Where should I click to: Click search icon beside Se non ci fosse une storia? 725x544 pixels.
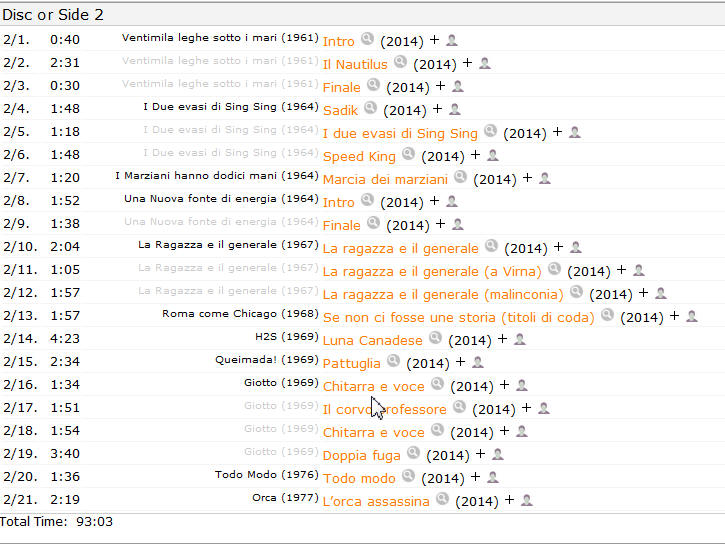[608, 315]
